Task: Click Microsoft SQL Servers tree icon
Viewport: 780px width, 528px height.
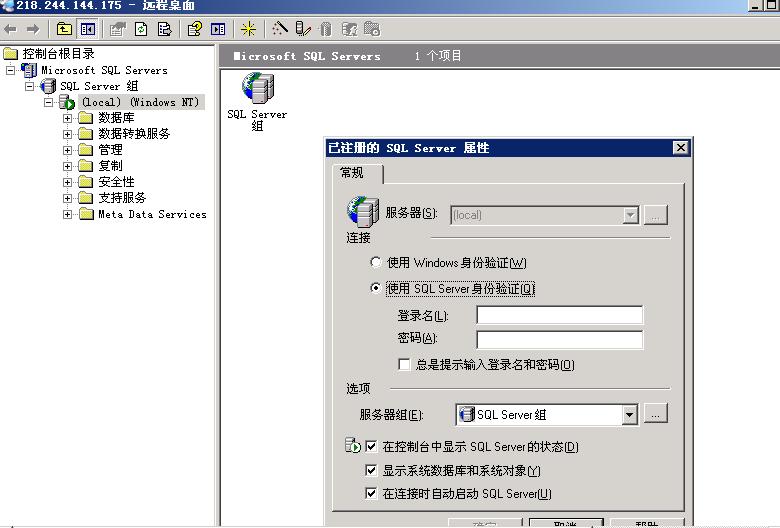Action: click(29, 70)
